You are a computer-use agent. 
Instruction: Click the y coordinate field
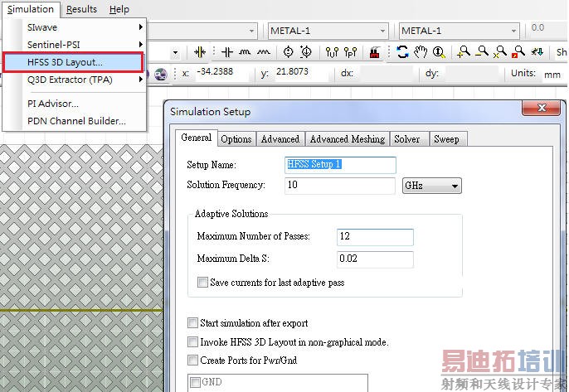(304, 73)
